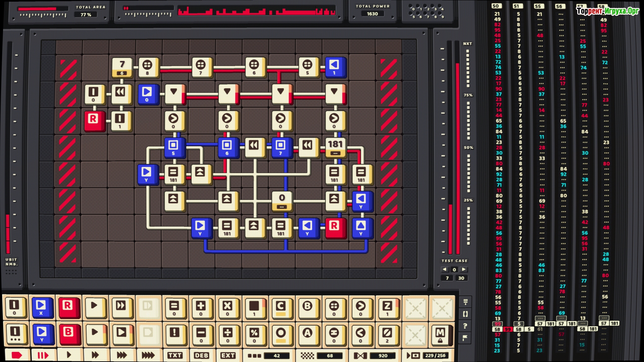Pick the divide component in palette

227,334
